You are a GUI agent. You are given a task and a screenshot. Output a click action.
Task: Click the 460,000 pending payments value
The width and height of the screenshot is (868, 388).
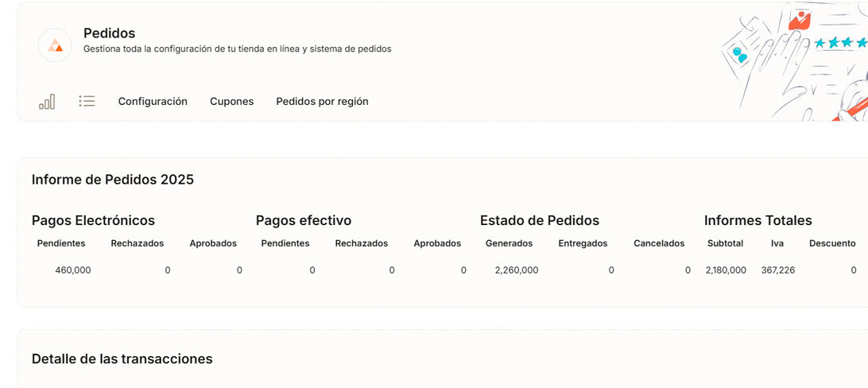point(73,270)
